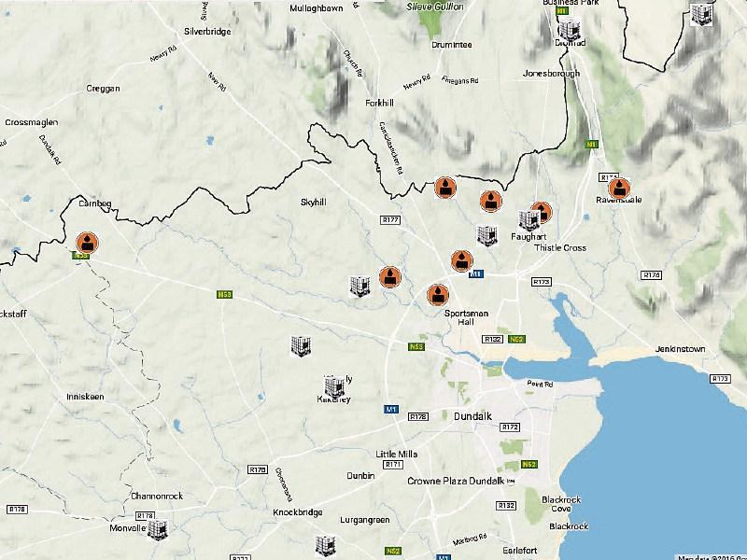Click the Crossmaglen place label
This screenshot has height=560, width=747.
(x=32, y=122)
